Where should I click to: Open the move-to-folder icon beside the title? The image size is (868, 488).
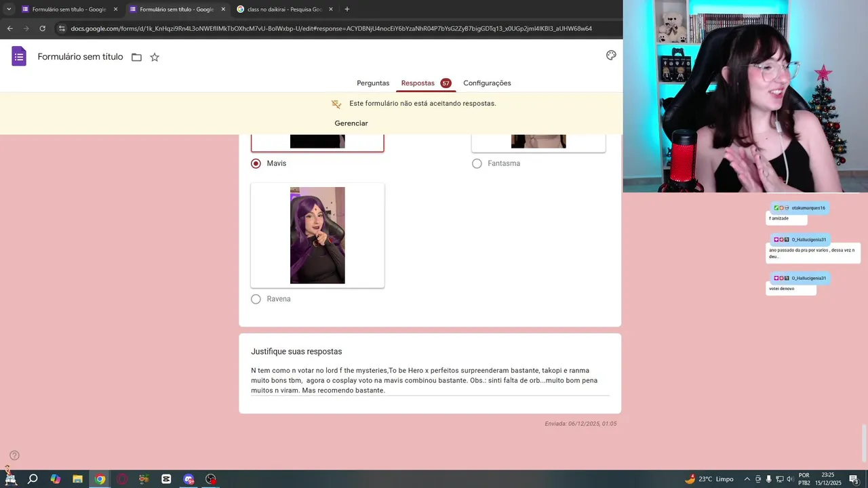coord(136,58)
